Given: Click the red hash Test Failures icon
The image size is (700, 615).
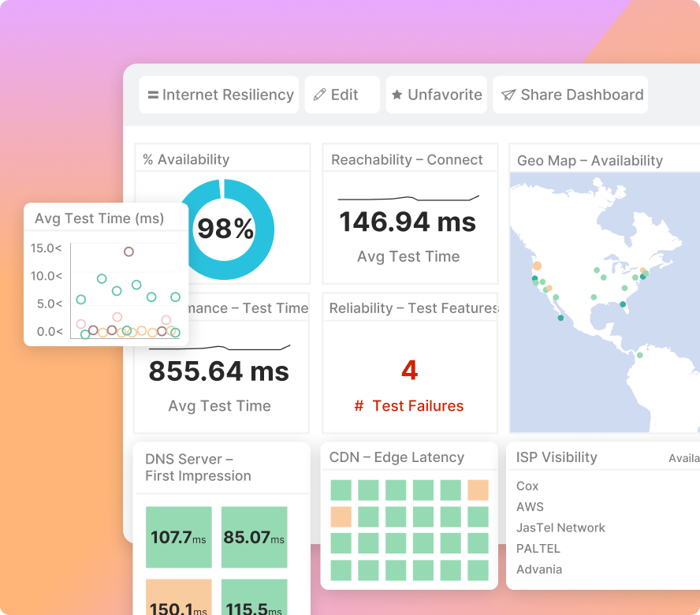Looking at the screenshot, I should click(x=359, y=405).
